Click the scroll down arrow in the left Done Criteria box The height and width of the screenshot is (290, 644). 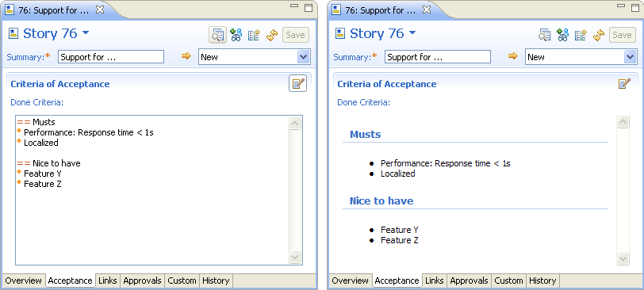point(295,257)
